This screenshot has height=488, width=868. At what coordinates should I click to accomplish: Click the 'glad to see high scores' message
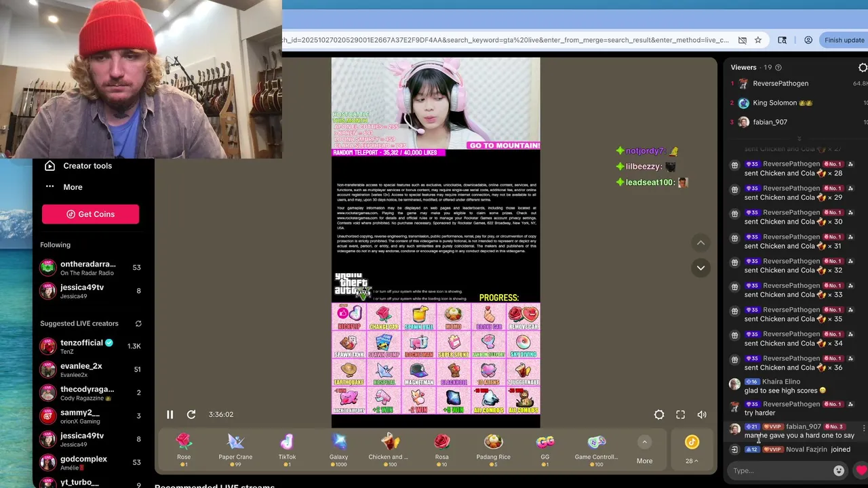(x=785, y=390)
